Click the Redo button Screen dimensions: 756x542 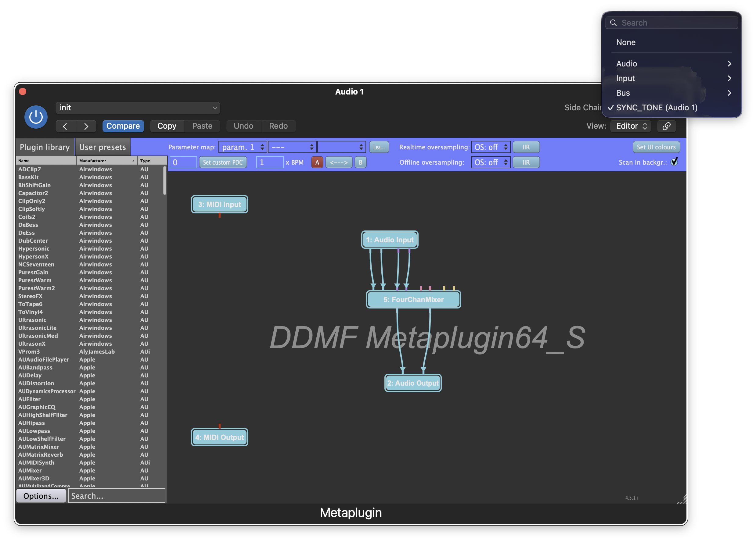point(278,126)
